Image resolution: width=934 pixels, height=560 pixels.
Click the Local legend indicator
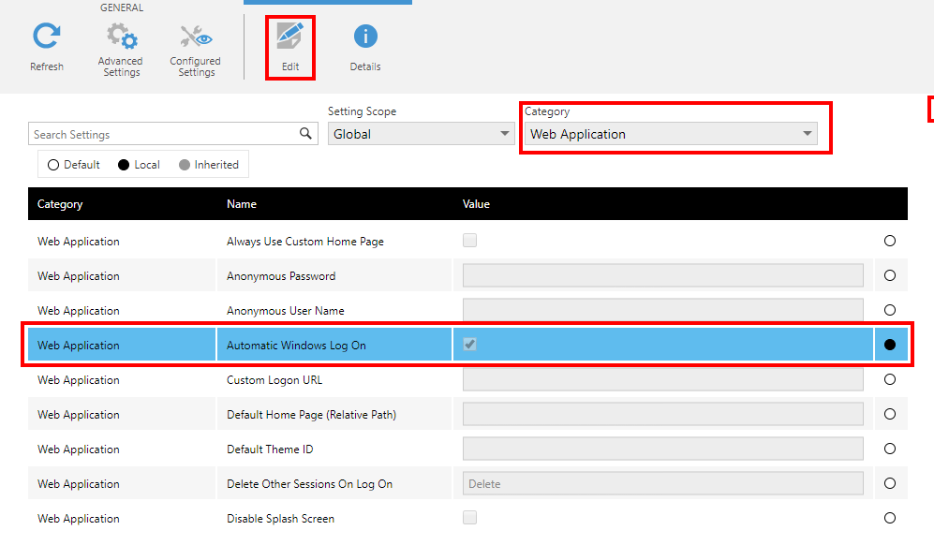pyautogui.click(x=124, y=165)
